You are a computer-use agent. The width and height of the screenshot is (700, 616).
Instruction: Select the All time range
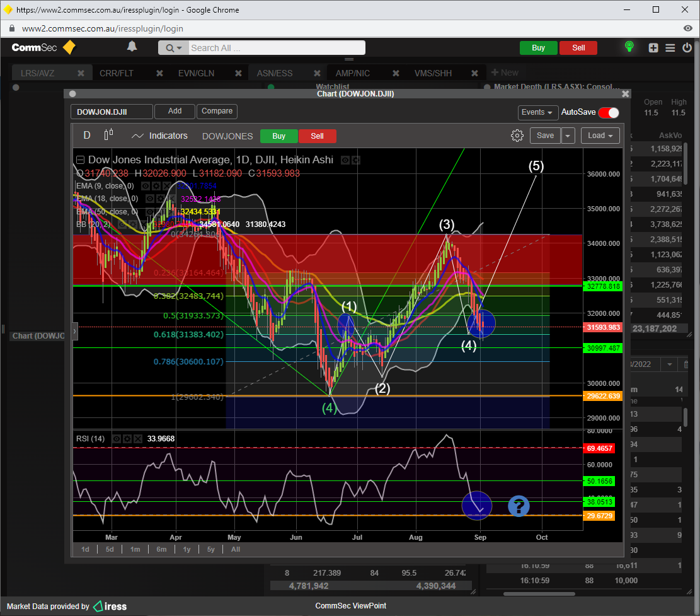(236, 549)
